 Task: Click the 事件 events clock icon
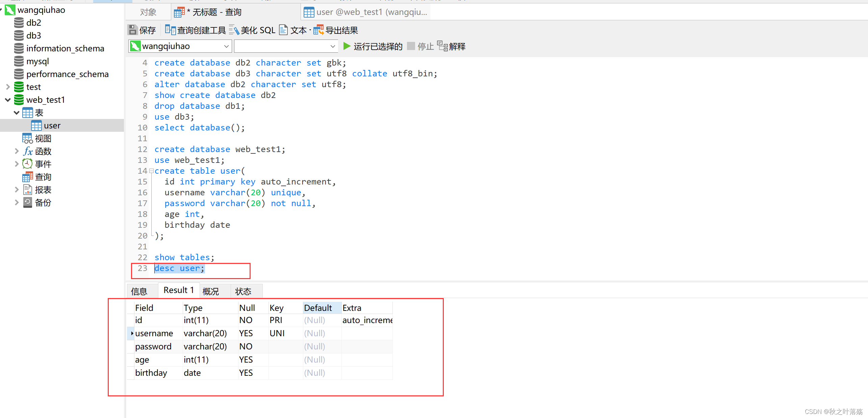28,164
